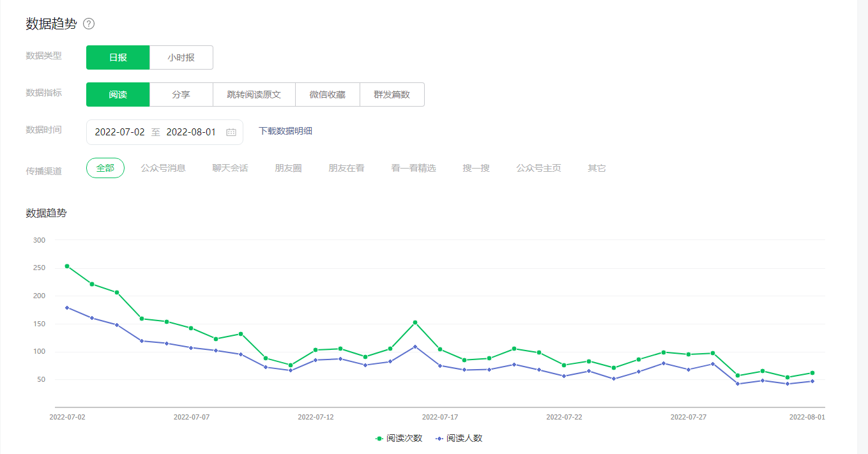This screenshot has width=868, height=454.
Task: Click the x-axis label 2022-07-17
Action: (x=440, y=417)
